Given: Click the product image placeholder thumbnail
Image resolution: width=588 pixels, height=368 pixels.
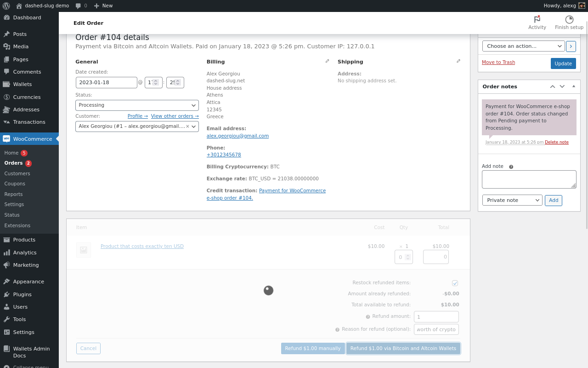Looking at the screenshot, I should pyautogui.click(x=84, y=250).
